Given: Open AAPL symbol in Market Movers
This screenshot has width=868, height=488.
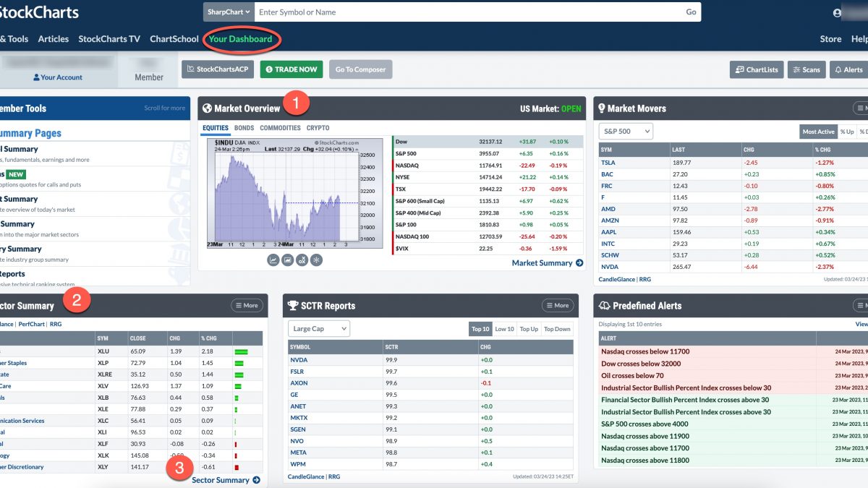Looking at the screenshot, I should 609,232.
